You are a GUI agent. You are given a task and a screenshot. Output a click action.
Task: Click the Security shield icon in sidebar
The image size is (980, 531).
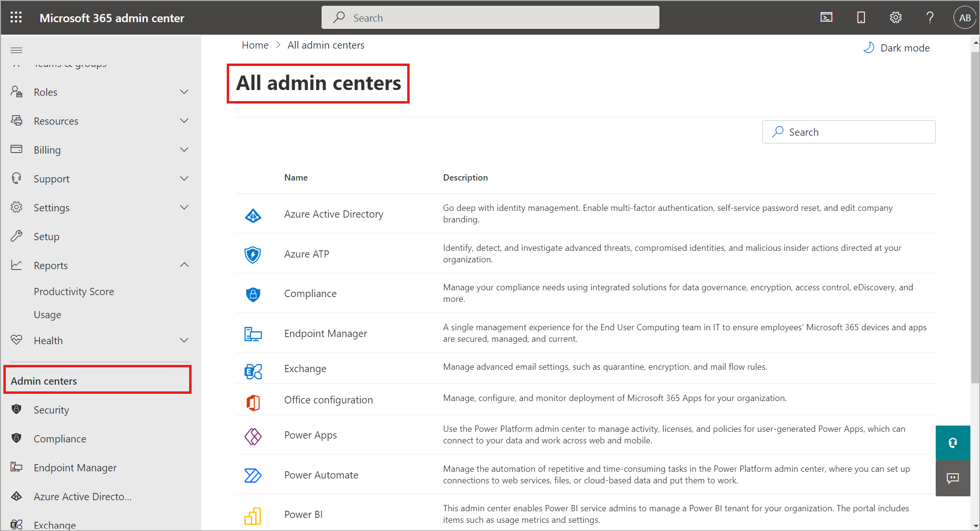click(16, 409)
